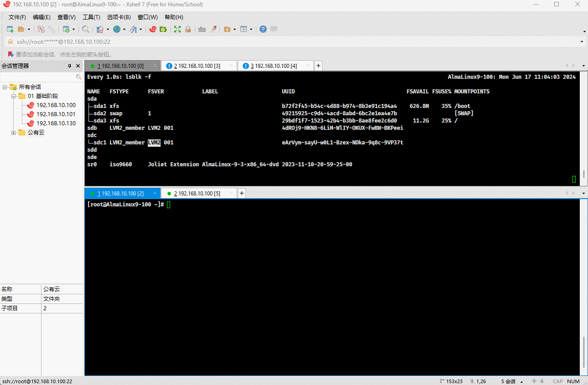The width and height of the screenshot is (588, 385).
Task: Switch to tab 2 192.168.10.100 [3]
Action: coord(197,66)
